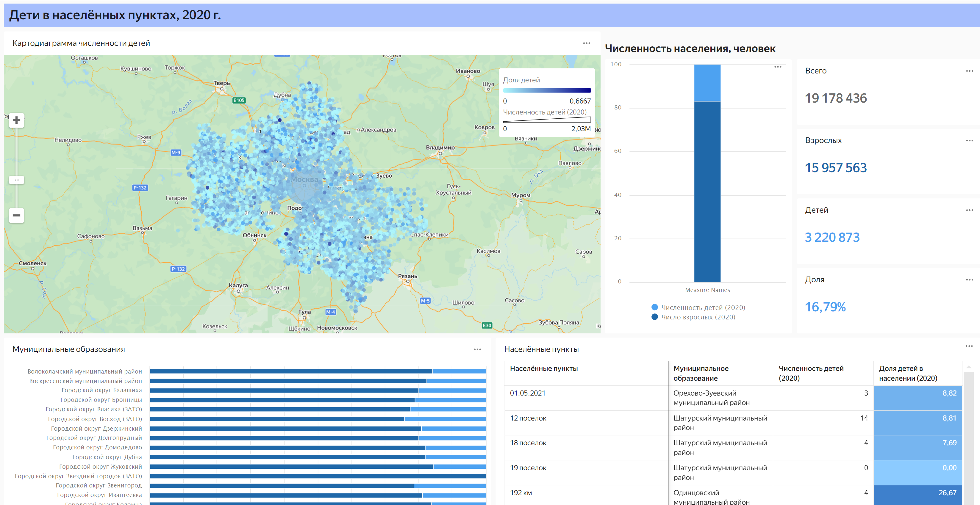Click the light-blue children segment of stacked bar
The width and height of the screenshot is (980, 505).
pos(707,82)
